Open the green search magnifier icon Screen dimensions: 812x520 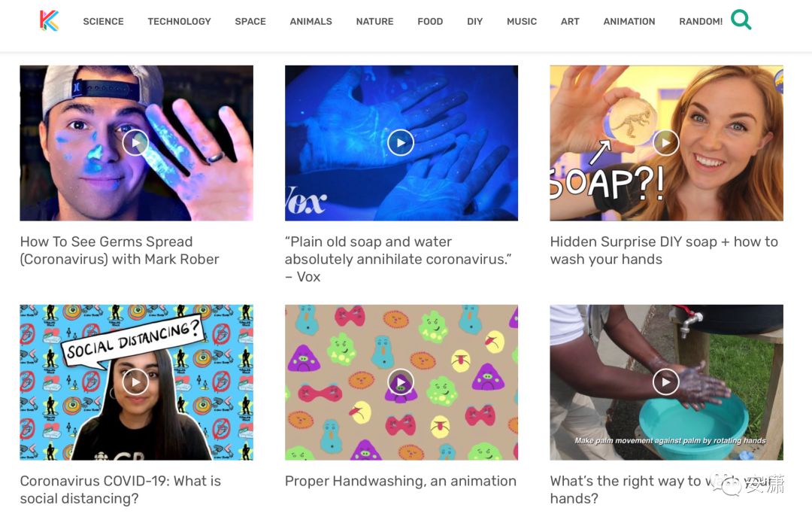tap(741, 20)
